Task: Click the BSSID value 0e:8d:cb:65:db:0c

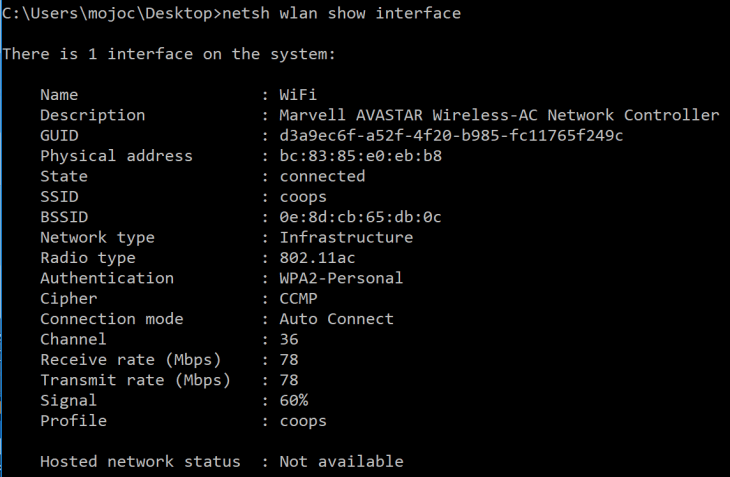Action: pos(360,217)
